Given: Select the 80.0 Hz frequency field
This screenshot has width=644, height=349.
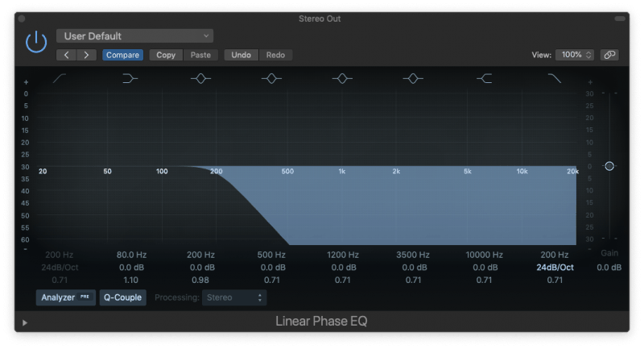Looking at the screenshot, I should [131, 255].
